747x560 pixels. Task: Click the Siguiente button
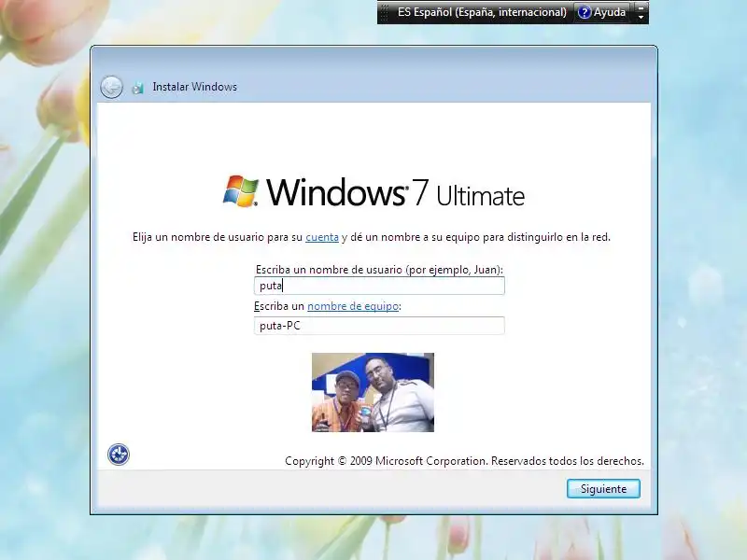pos(603,489)
